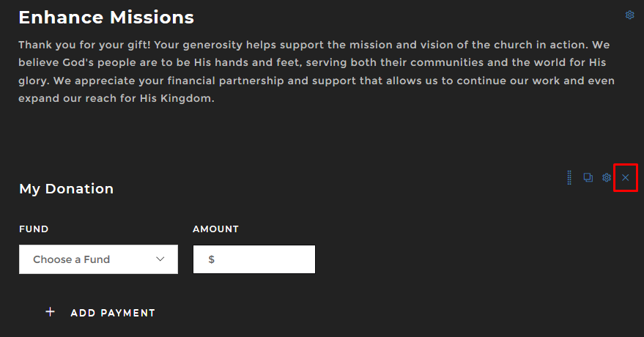Viewport: 644px width, 337px height.
Task: Click the ADD PAYMENT button text
Action: point(113,313)
